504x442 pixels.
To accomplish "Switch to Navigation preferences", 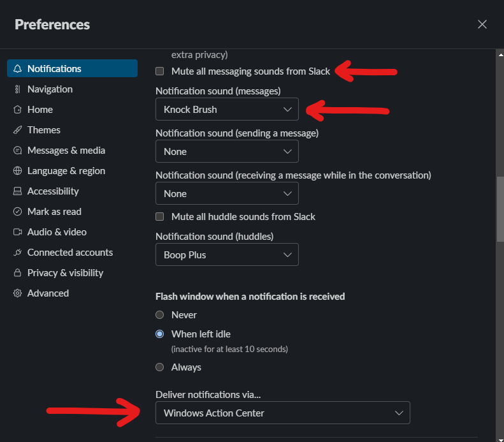I will (73, 89).
